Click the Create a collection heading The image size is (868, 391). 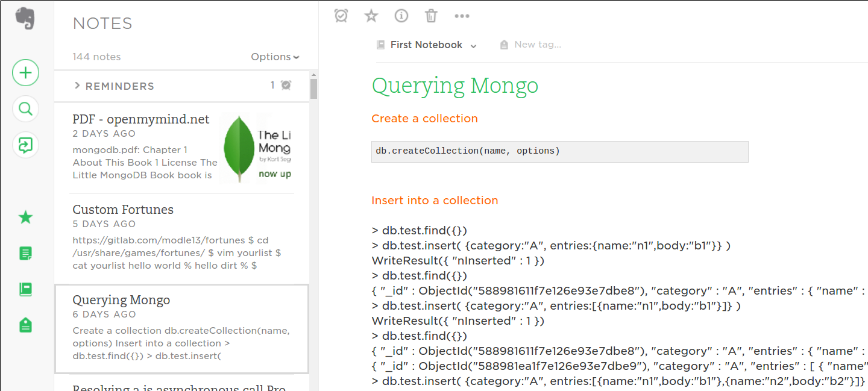coord(424,119)
